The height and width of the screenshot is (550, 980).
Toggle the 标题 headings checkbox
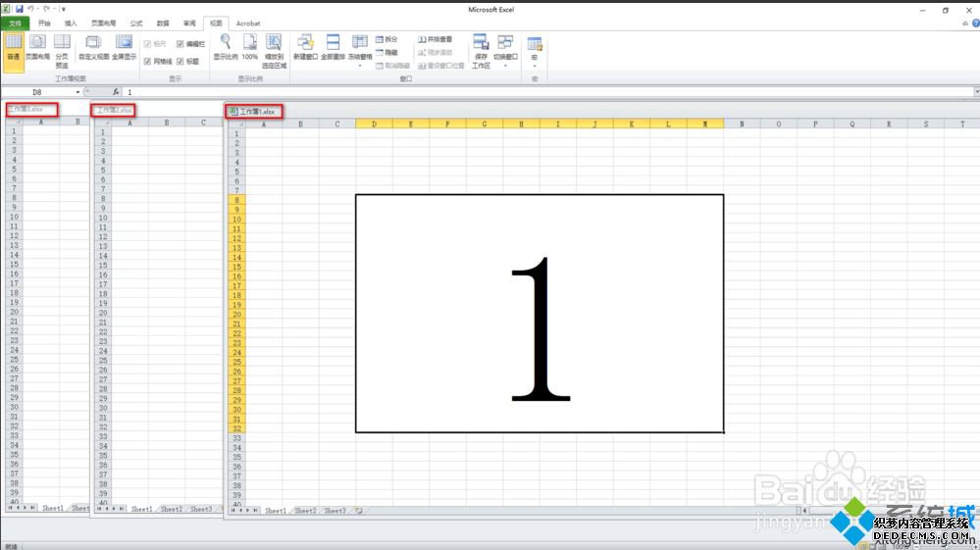click(180, 61)
